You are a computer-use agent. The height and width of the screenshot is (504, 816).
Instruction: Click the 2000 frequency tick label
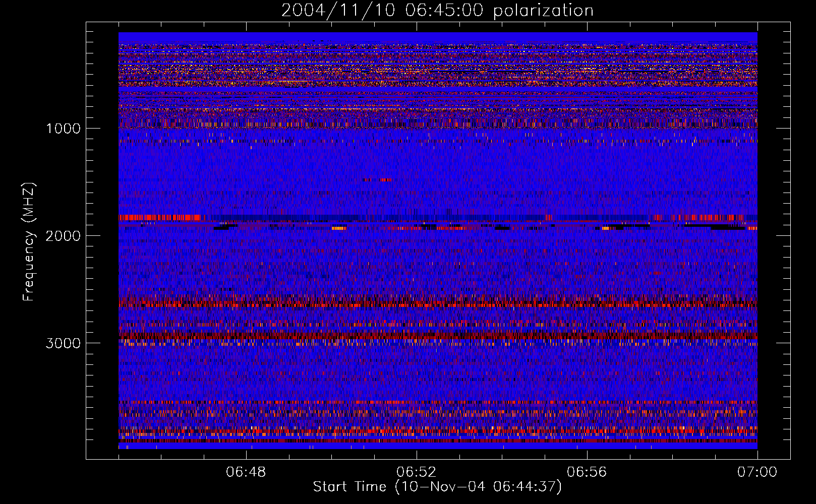click(x=63, y=236)
